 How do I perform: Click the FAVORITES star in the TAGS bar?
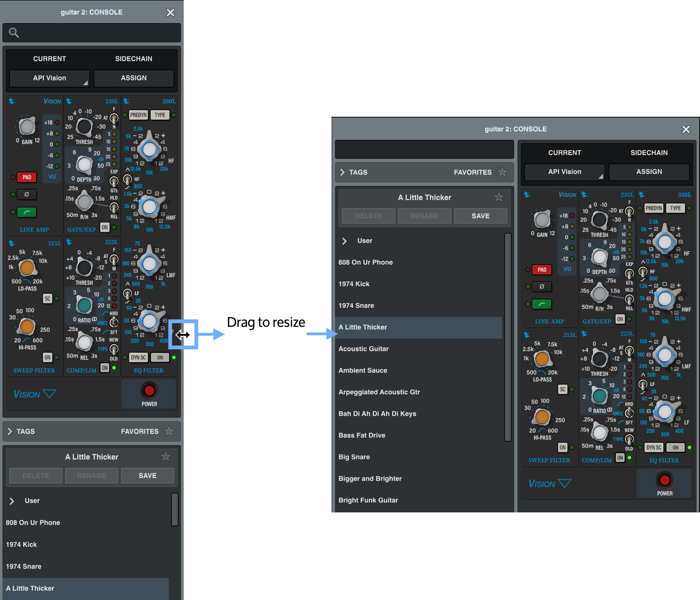click(x=169, y=430)
